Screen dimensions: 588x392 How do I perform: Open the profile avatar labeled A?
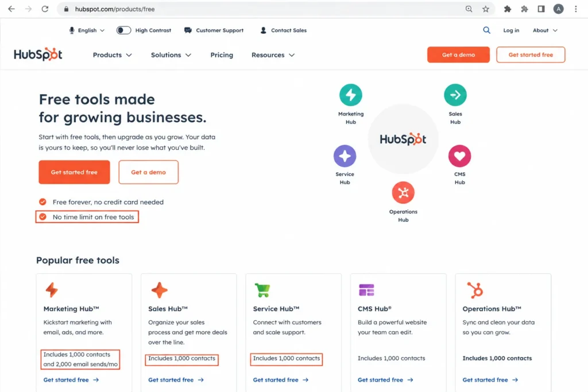tap(558, 9)
